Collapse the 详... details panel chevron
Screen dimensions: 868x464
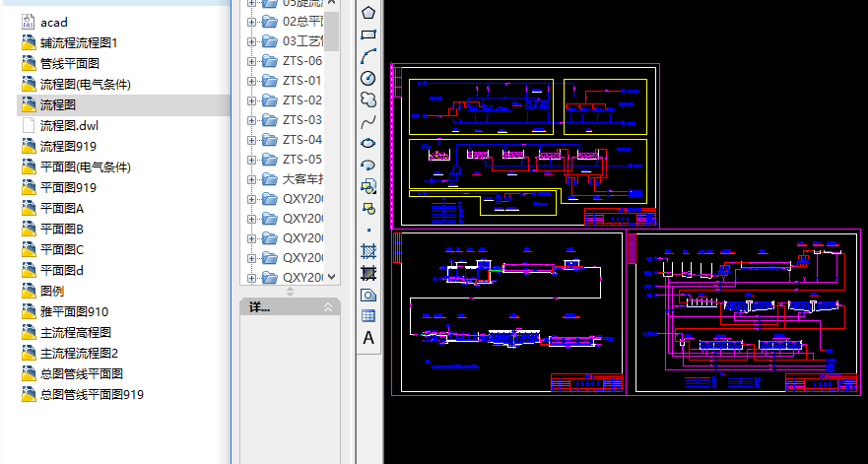point(328,307)
